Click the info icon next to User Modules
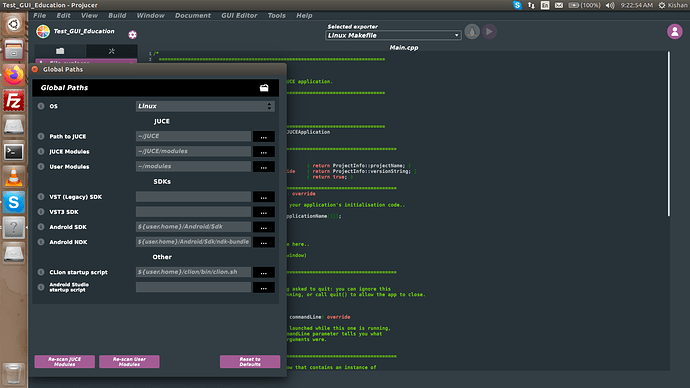The width and height of the screenshot is (690, 388). pos(41,166)
